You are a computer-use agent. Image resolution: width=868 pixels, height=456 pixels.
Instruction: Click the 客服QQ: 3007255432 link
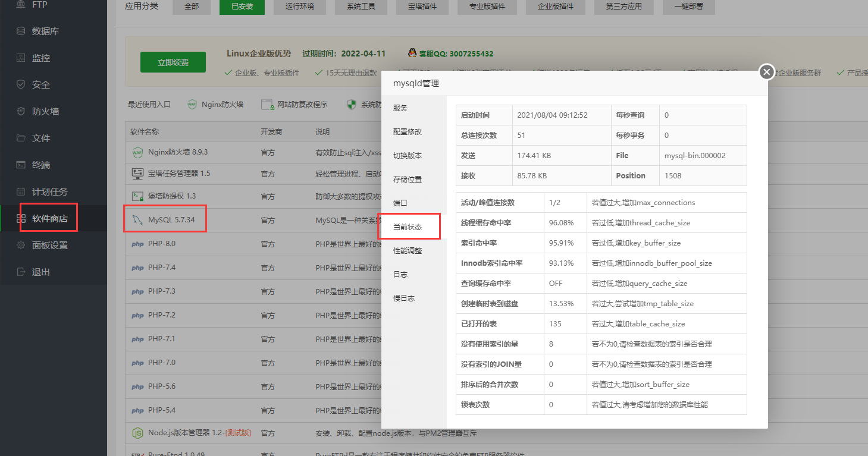456,54
